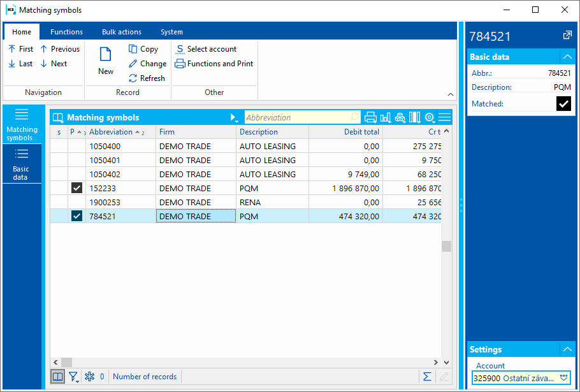Click the Abbreviation search field
The width and height of the screenshot is (580, 392).
click(x=296, y=117)
